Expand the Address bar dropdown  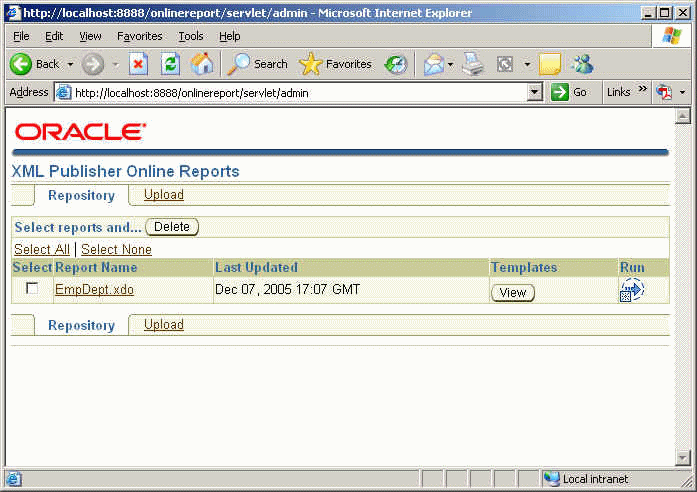(x=535, y=92)
